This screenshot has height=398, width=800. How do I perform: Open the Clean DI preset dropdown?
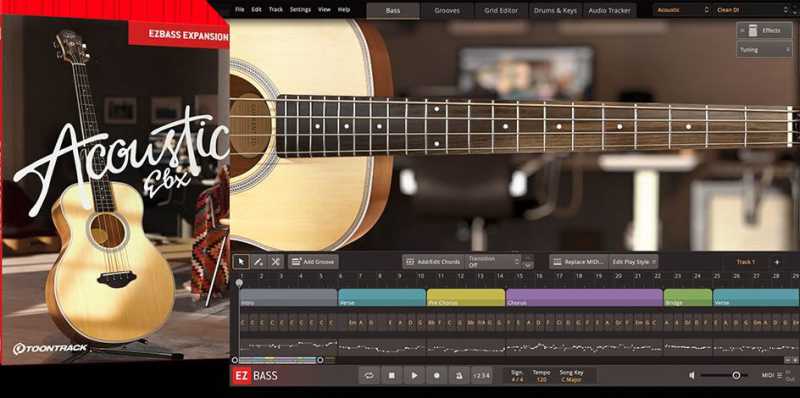752,10
